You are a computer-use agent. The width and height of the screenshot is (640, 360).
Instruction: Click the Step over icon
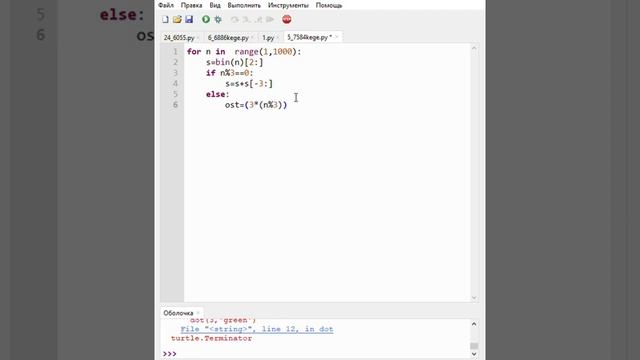(234, 19)
